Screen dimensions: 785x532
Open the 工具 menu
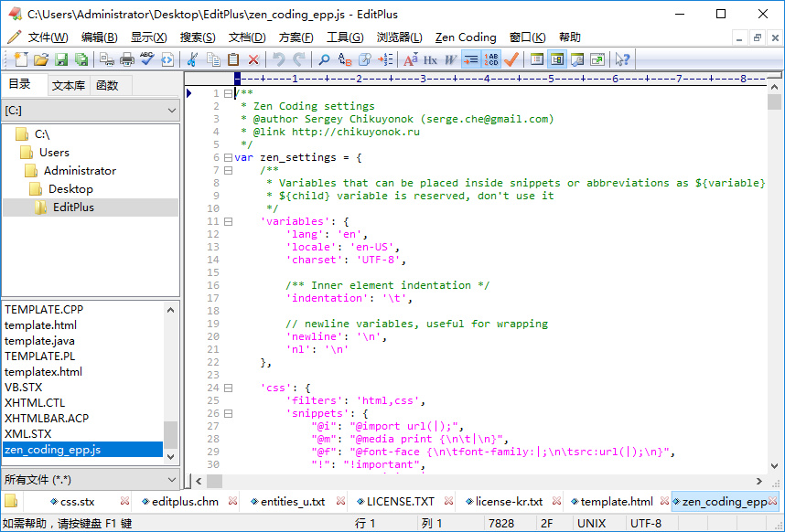tap(345, 37)
